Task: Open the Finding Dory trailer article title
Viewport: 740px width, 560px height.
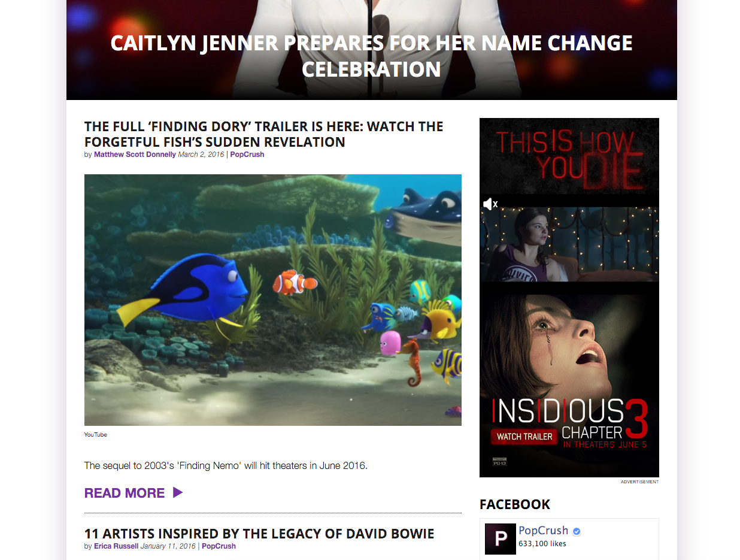Action: click(264, 134)
